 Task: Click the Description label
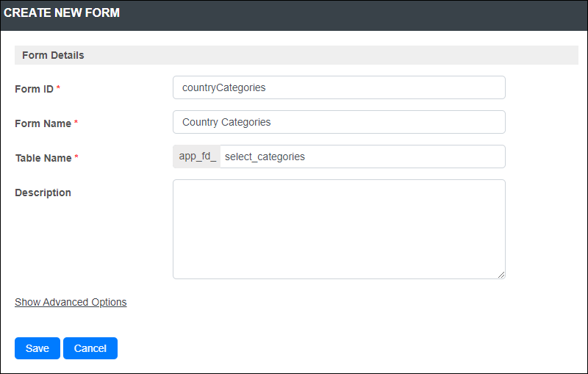click(x=43, y=193)
